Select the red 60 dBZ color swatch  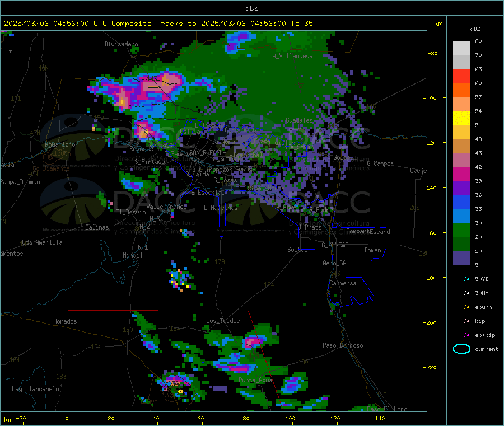click(461, 76)
